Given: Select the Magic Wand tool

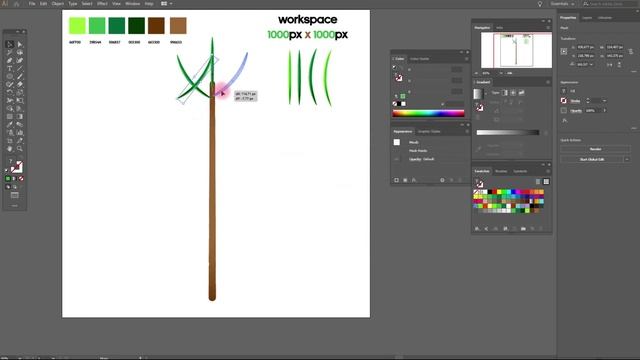Looking at the screenshot, I should (x=10, y=53).
